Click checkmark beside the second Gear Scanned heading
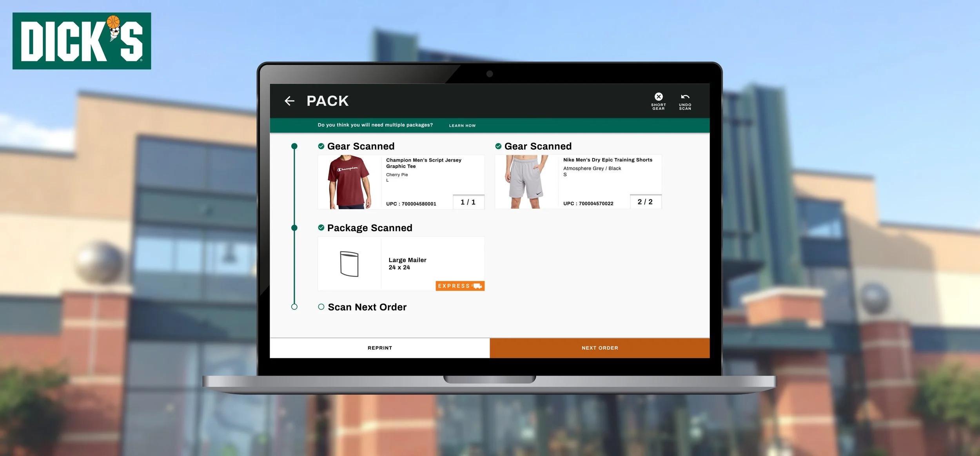The image size is (980, 456). (498, 146)
